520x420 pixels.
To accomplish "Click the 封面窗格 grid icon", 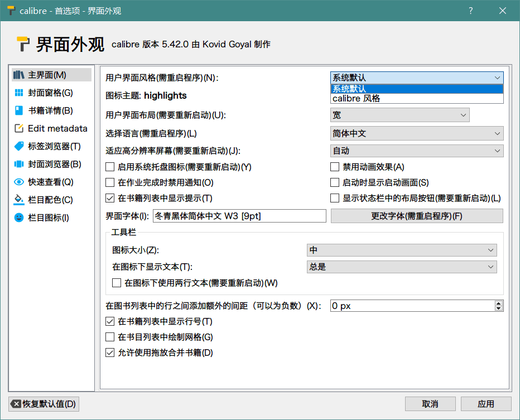I will coord(19,93).
